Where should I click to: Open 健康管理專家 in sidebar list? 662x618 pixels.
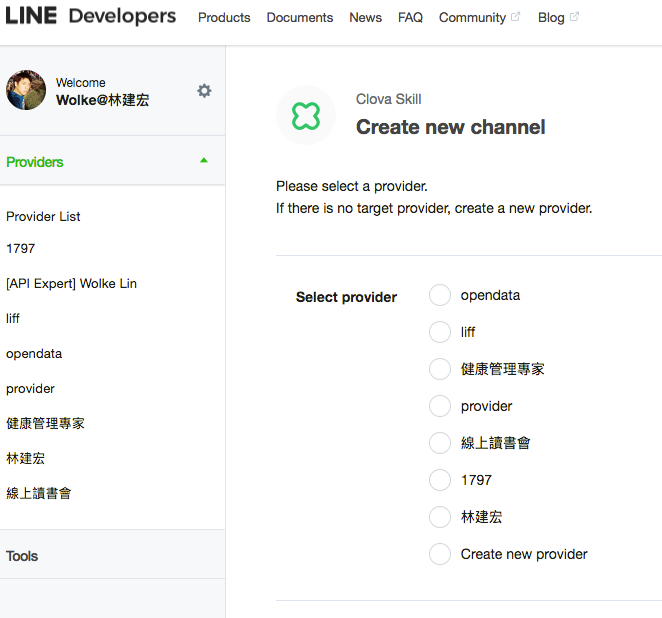[45, 423]
